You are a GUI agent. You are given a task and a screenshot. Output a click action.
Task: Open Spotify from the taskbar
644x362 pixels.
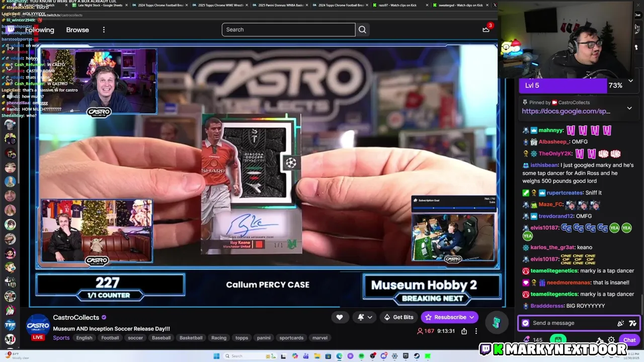click(361, 356)
